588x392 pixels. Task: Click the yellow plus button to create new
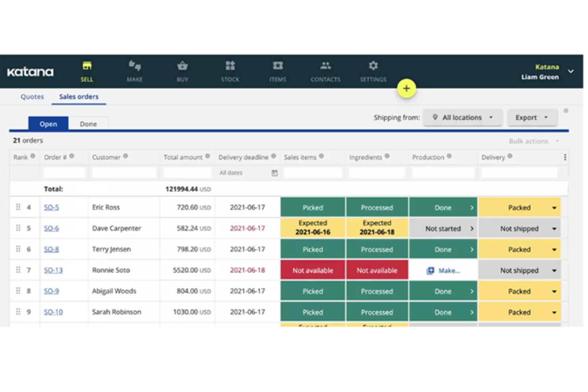406,88
